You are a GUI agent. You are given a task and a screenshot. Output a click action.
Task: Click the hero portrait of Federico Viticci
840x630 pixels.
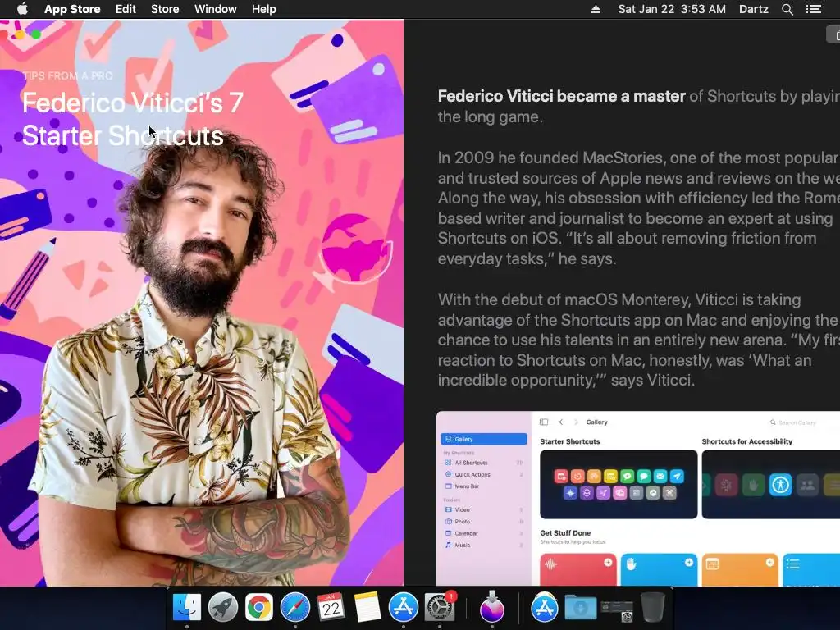coord(202,304)
